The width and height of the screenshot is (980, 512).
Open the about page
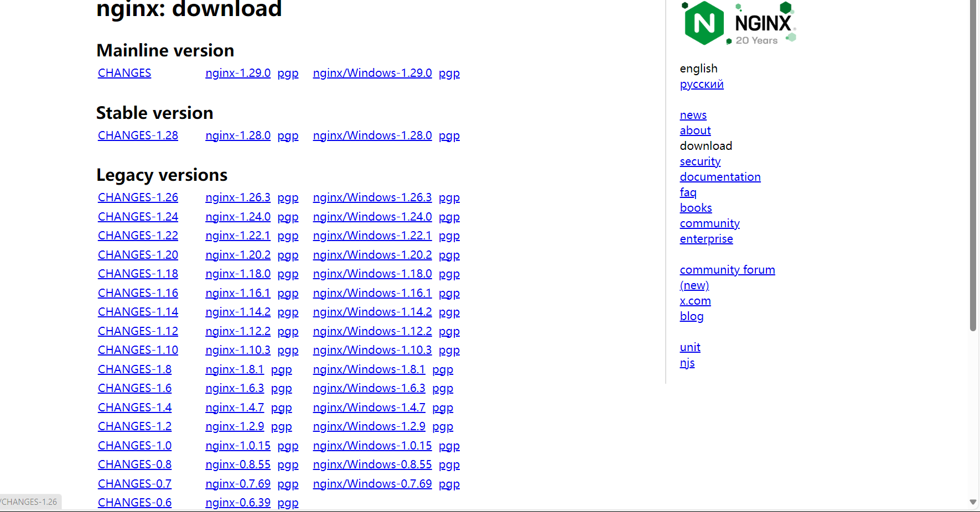pyautogui.click(x=695, y=130)
